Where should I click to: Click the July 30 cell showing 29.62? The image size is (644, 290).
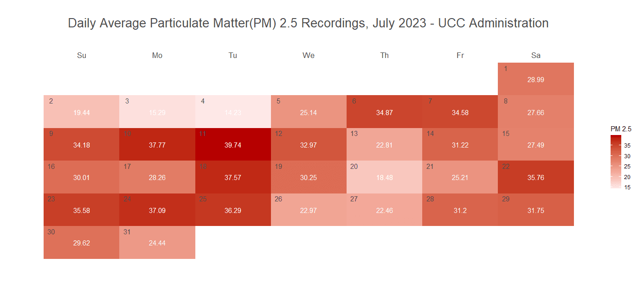coord(82,242)
